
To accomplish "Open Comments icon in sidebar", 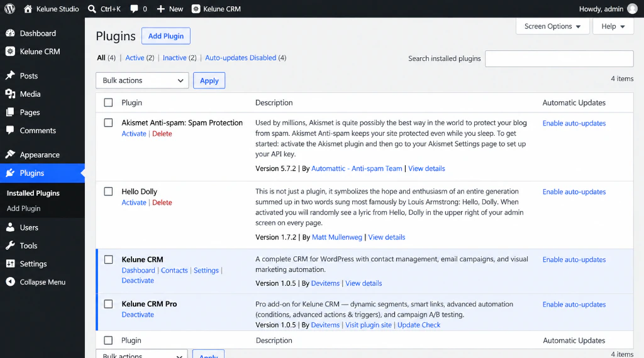I will point(10,131).
